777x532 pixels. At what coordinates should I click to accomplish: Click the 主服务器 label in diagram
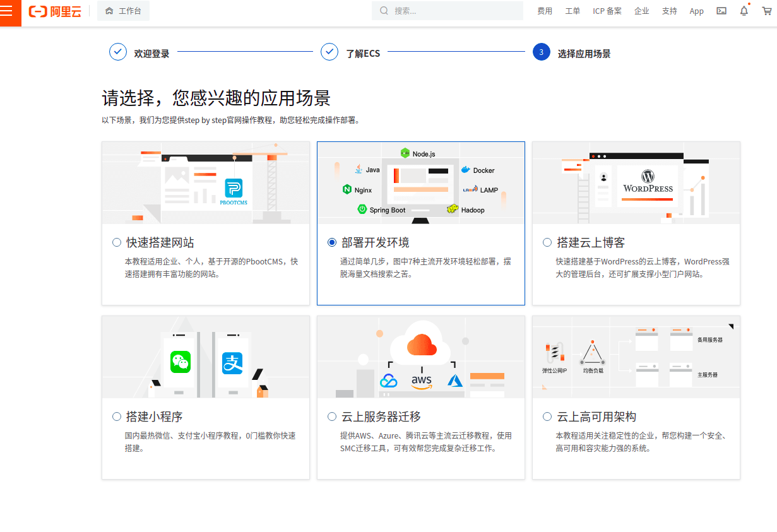click(708, 375)
